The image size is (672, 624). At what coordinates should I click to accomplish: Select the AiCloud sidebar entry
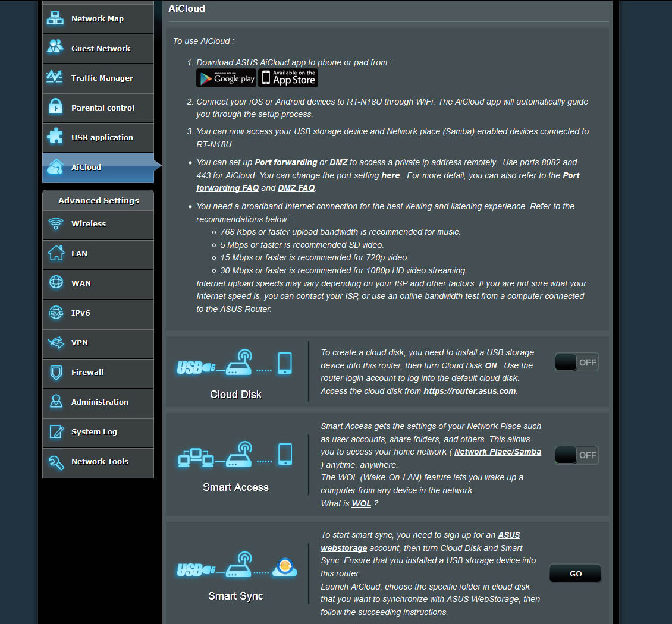click(x=98, y=168)
